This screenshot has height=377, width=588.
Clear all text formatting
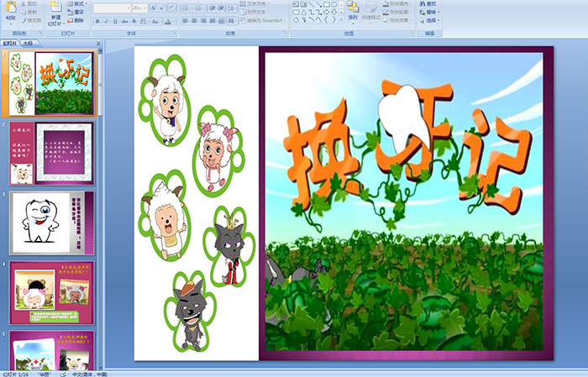pyautogui.click(x=172, y=8)
